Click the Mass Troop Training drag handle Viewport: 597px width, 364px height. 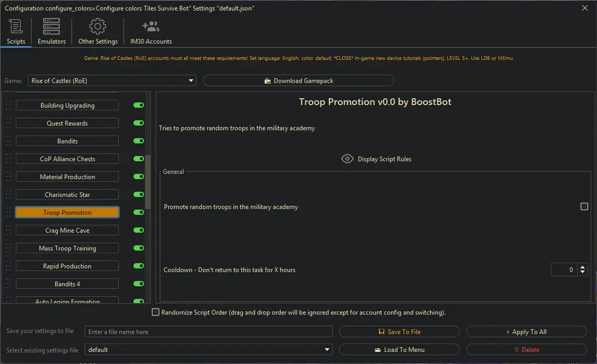[8, 248]
